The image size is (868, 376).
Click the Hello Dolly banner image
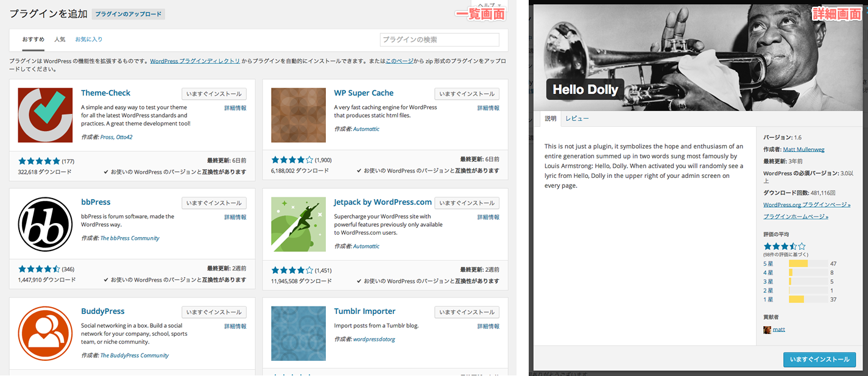(x=699, y=58)
